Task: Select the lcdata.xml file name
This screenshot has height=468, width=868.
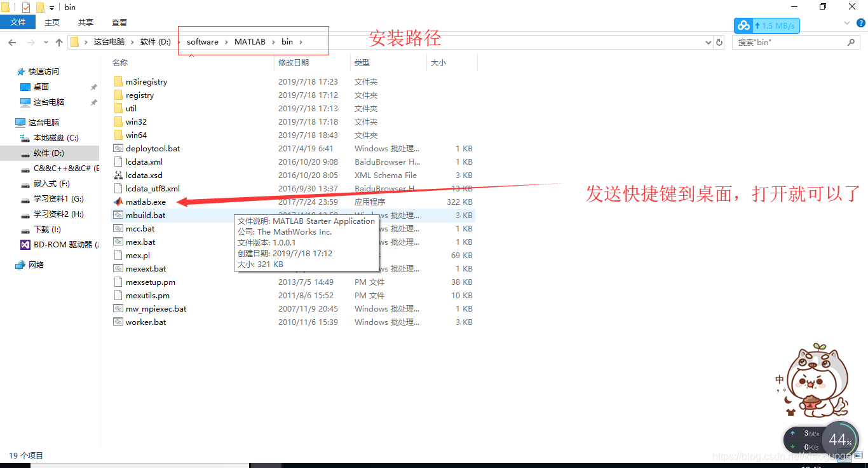Action: coord(144,162)
